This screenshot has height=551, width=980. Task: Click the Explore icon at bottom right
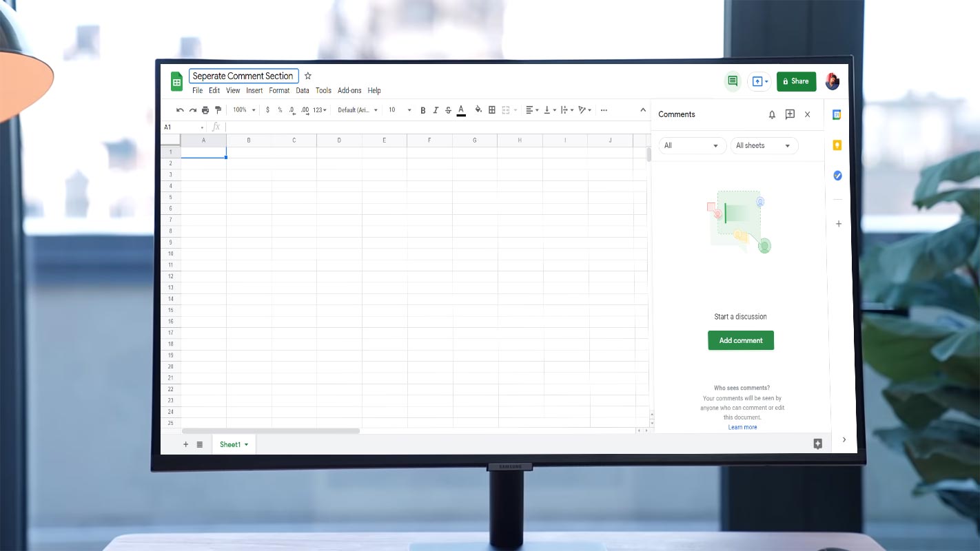coord(818,444)
